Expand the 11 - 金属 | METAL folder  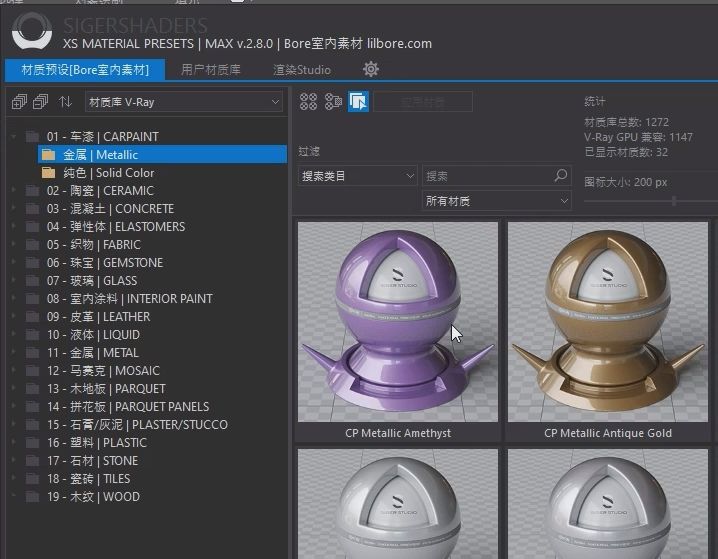13,353
